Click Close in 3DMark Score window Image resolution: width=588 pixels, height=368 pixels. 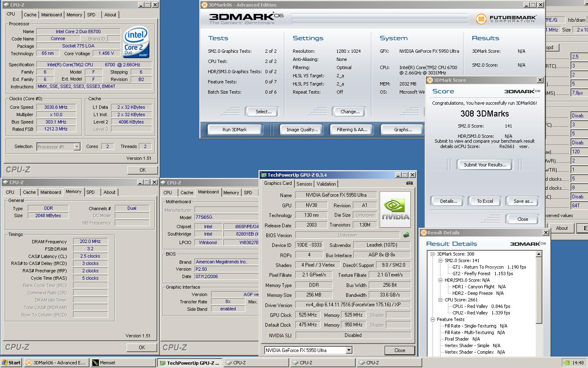click(523, 219)
